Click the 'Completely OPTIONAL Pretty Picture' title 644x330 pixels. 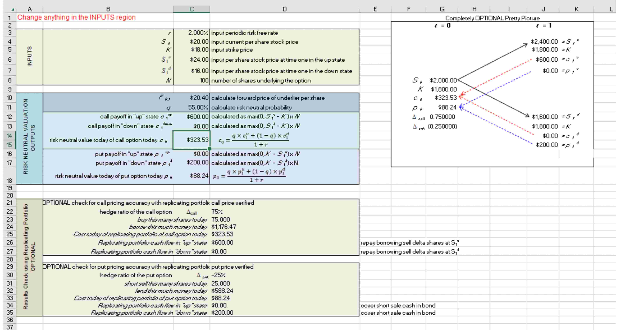pos(492,18)
